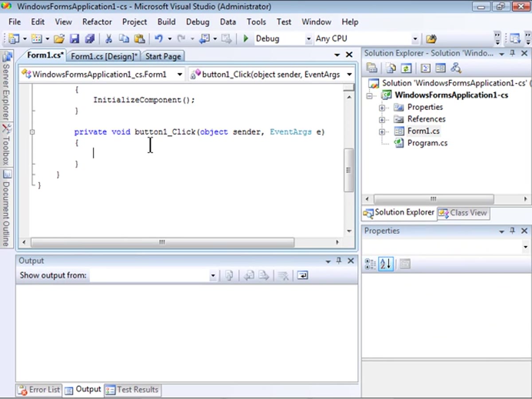Save the current file with Save icon
The height and width of the screenshot is (399, 532).
point(74,39)
